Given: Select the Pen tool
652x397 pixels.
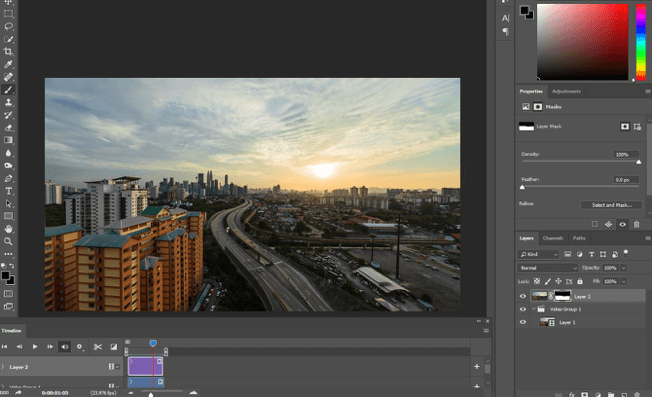Looking at the screenshot, I should (8, 178).
